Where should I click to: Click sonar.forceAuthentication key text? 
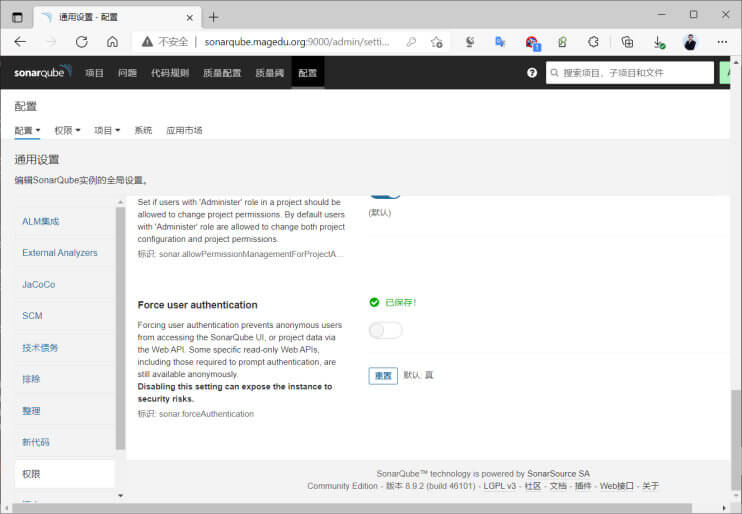tap(206, 414)
